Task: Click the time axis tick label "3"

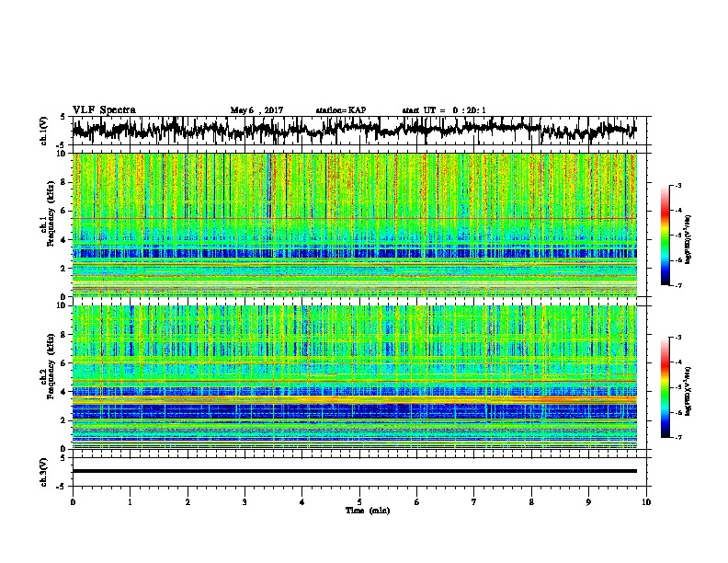Action: [x=245, y=502]
